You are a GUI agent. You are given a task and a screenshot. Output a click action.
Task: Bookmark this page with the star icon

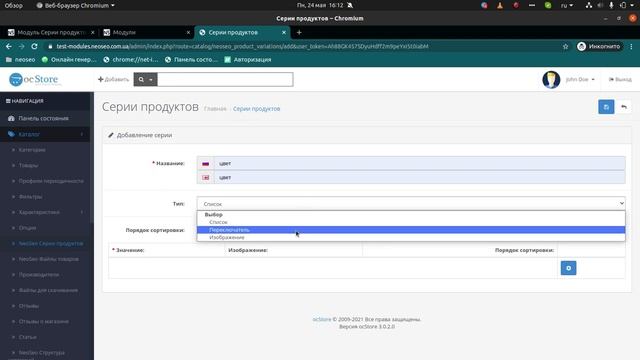[x=565, y=47]
